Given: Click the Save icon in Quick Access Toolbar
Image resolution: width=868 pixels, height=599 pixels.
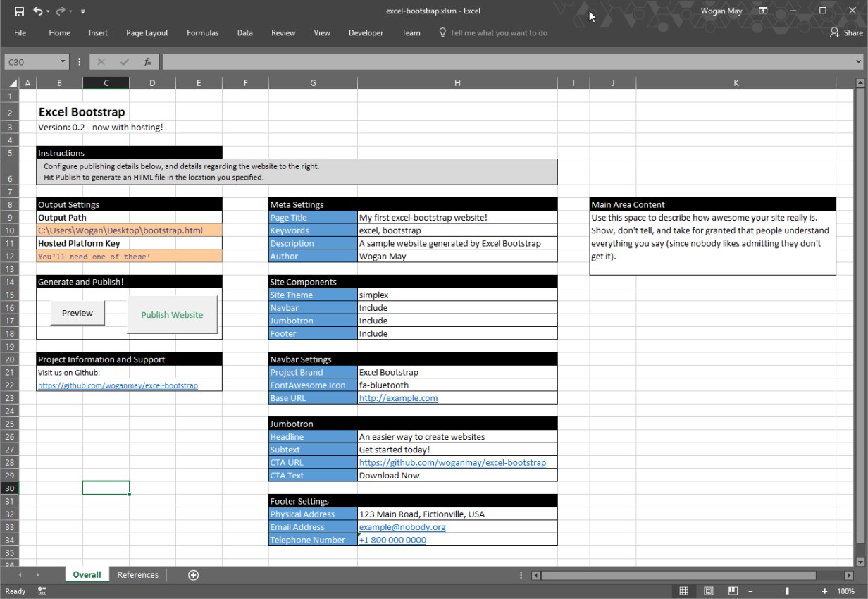Looking at the screenshot, I should [19, 11].
